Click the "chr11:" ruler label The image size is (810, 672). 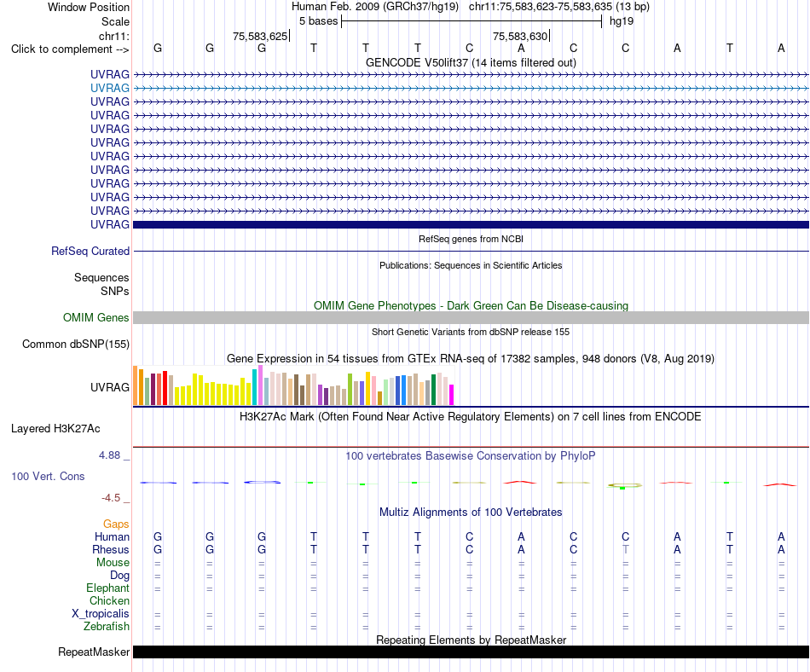113,36
